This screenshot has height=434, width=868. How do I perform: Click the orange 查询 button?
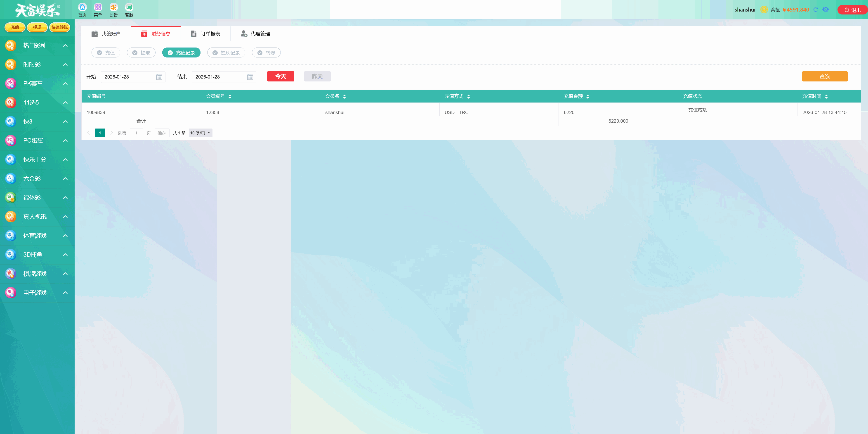point(825,76)
